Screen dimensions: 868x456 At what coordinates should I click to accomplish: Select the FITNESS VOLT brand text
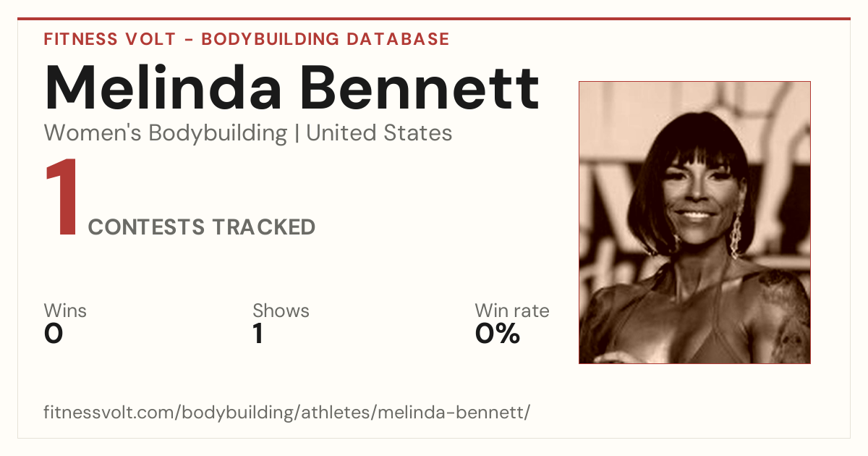[109, 39]
